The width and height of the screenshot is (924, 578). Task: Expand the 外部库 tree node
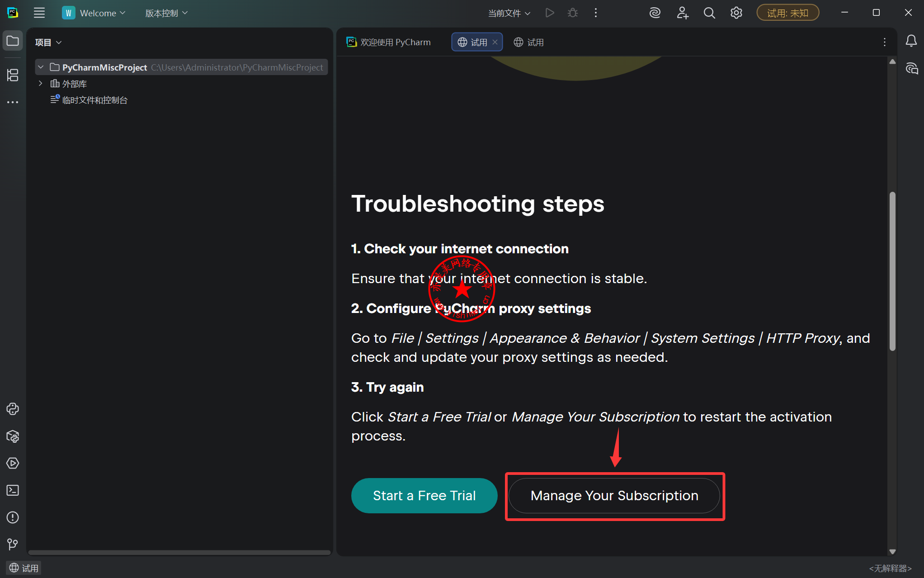(x=41, y=84)
